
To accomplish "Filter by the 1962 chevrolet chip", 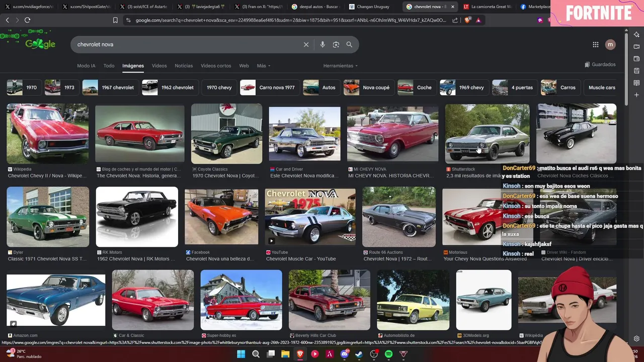I will [x=169, y=87].
